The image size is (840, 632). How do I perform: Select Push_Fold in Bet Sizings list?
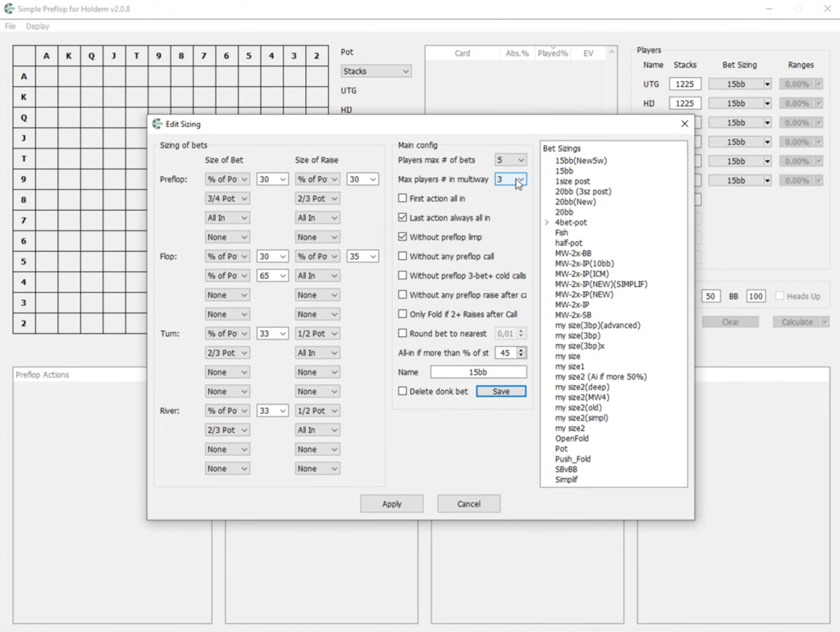tap(573, 459)
